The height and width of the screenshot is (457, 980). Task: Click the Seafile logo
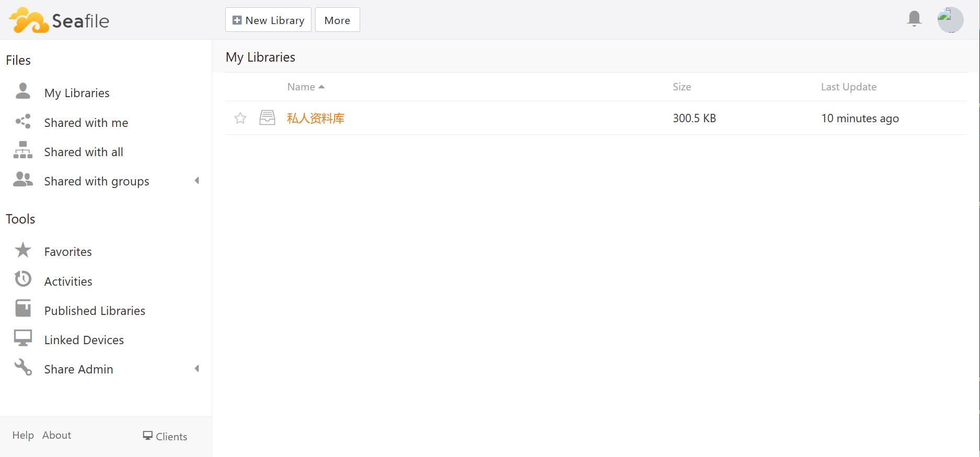pos(59,20)
